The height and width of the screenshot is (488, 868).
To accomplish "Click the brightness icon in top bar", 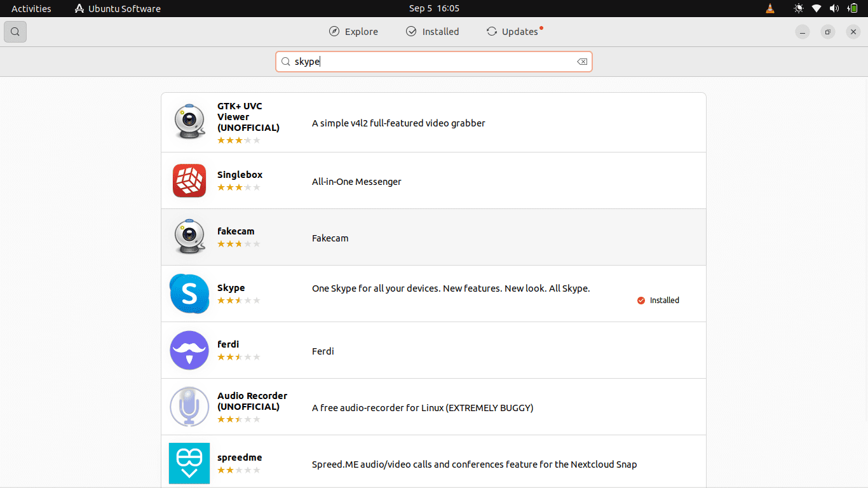I will [x=799, y=8].
